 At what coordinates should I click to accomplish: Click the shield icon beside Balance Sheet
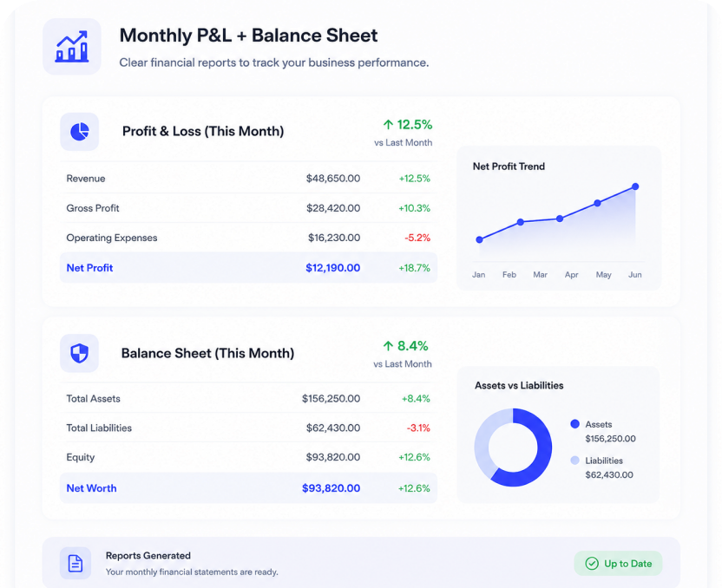coord(79,353)
